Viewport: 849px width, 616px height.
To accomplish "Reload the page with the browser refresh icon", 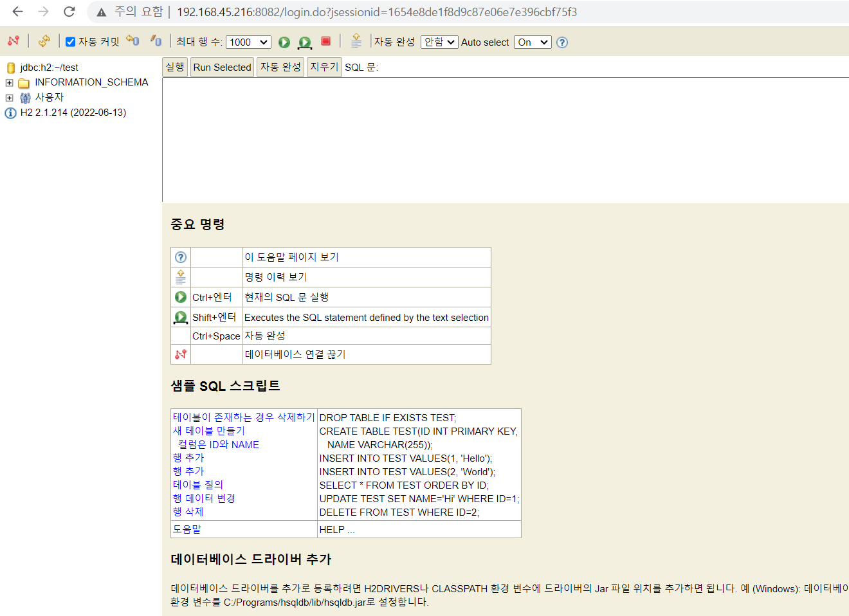I will pyautogui.click(x=69, y=12).
